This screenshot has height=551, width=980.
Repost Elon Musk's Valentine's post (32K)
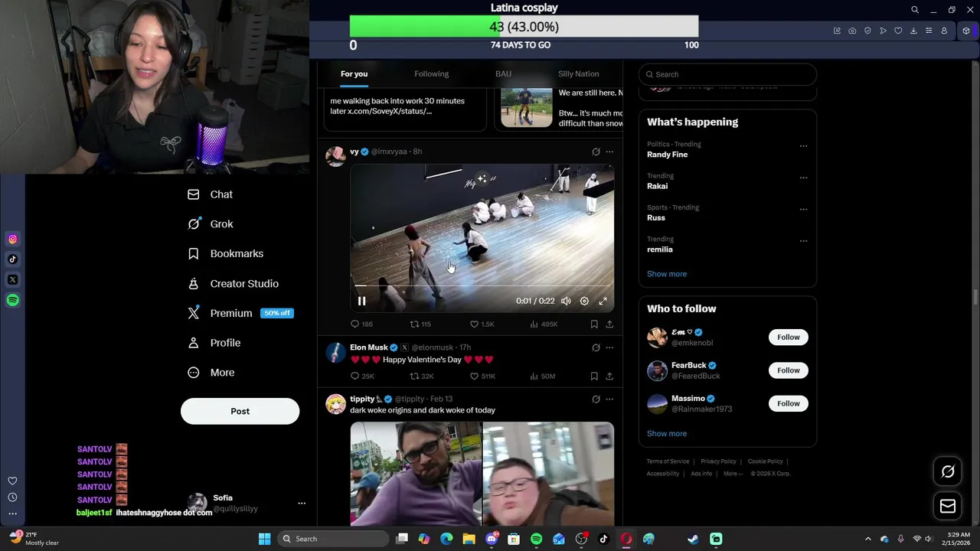422,377
